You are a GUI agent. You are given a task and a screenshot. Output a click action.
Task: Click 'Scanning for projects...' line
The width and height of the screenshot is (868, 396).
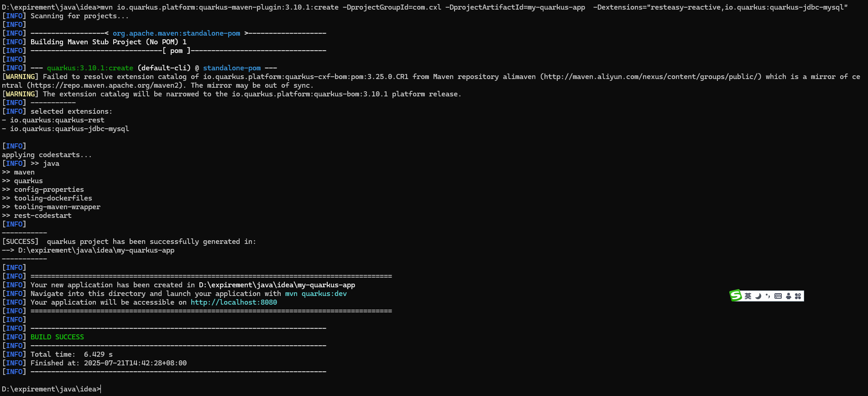pyautogui.click(x=79, y=16)
